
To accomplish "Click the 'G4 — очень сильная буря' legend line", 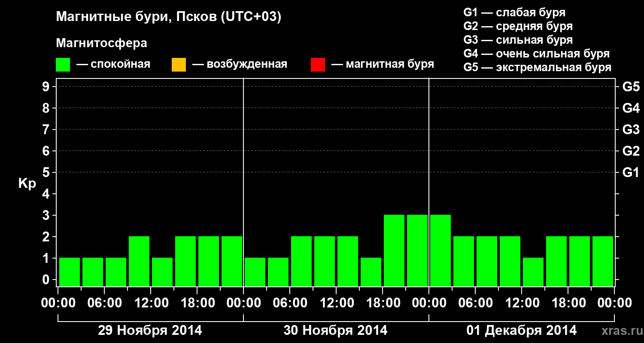I will point(536,54).
